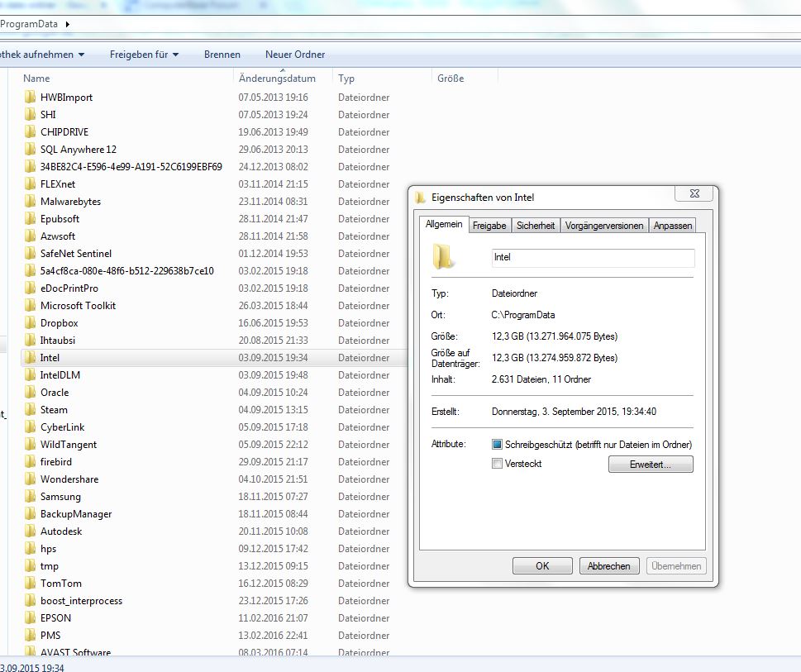This screenshot has height=672, width=801.
Task: Click the Azwsoft folder icon
Action: tap(30, 236)
